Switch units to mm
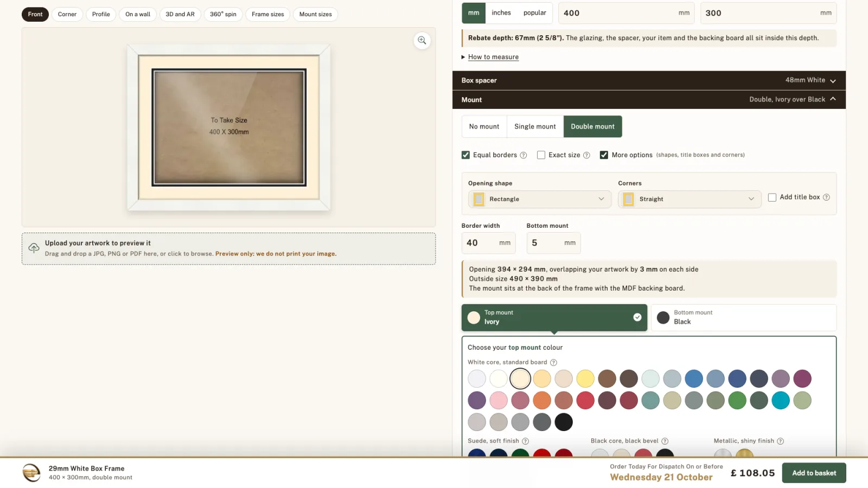This screenshot has height=488, width=868. tap(474, 13)
